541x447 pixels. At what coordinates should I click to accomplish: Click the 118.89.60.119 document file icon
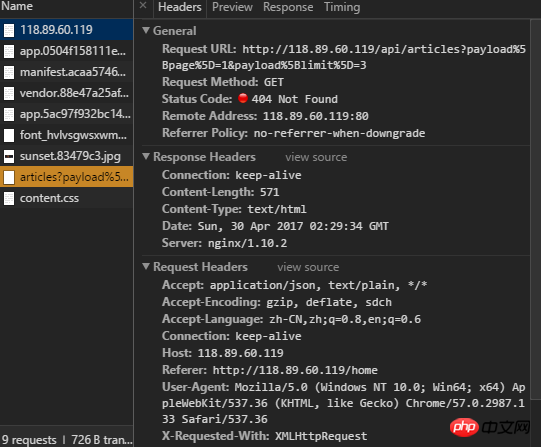(x=9, y=30)
